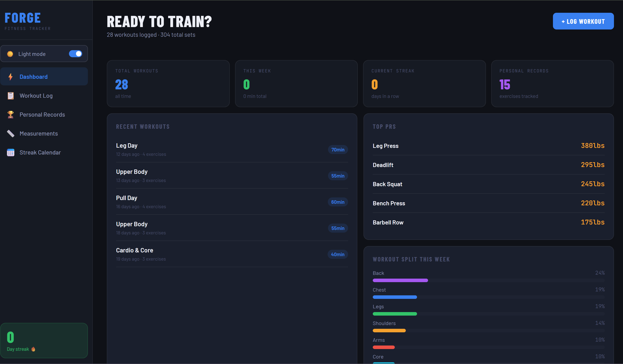This screenshot has width=623, height=364.
Task: Click the sun icon next to Light mode
Action: click(x=10, y=53)
